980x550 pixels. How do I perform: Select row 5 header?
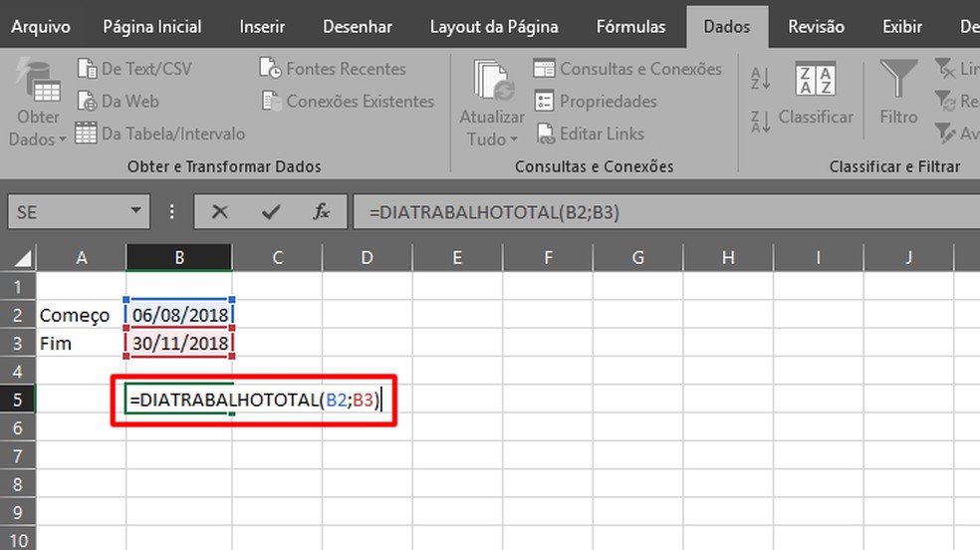tap(18, 400)
